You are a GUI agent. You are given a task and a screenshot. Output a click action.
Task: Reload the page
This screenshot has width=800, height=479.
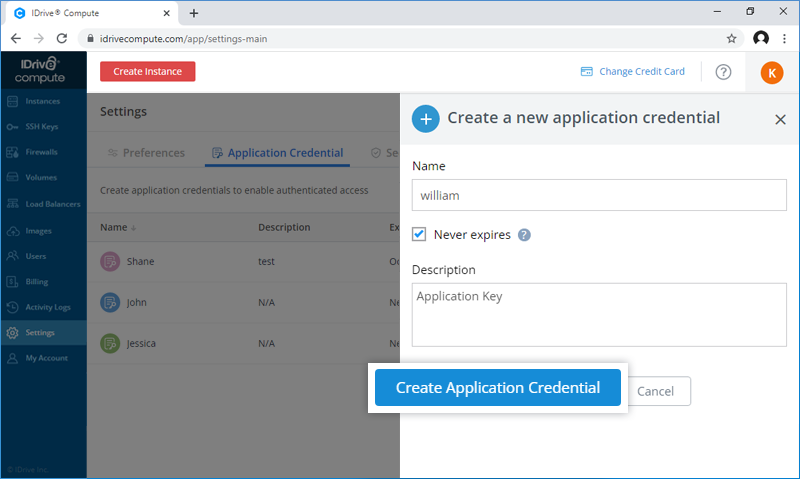(62, 38)
